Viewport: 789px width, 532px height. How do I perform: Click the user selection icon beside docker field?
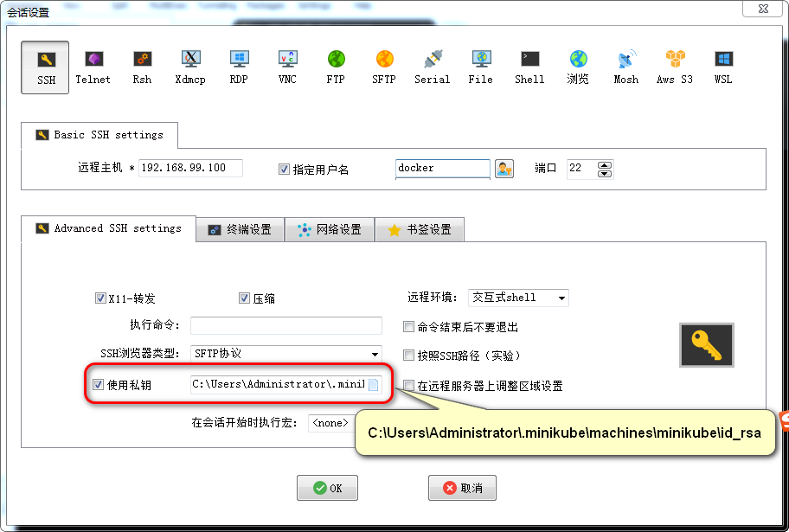point(504,168)
